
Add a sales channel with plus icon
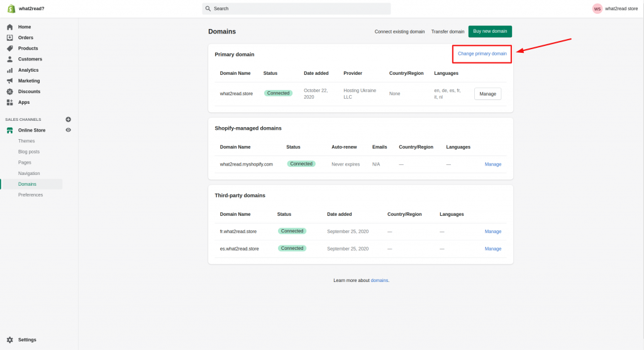point(68,119)
